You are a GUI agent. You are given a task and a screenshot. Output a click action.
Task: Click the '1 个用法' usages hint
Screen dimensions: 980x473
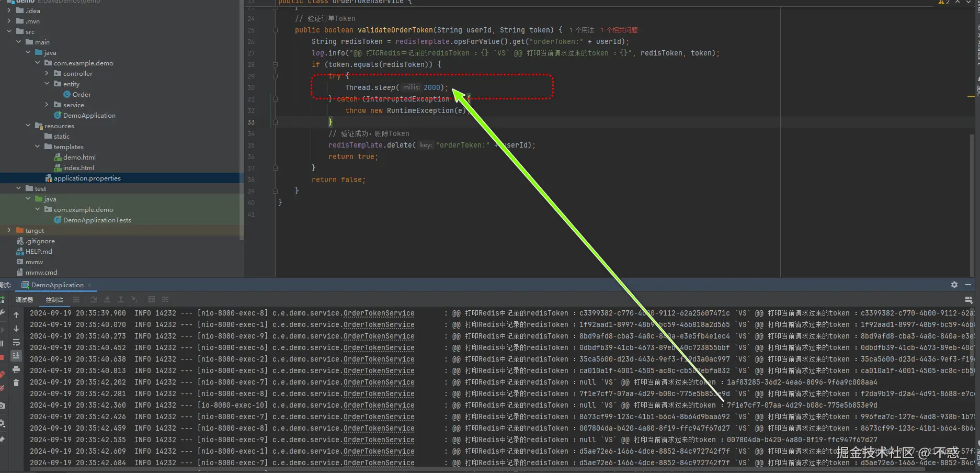[x=582, y=30]
